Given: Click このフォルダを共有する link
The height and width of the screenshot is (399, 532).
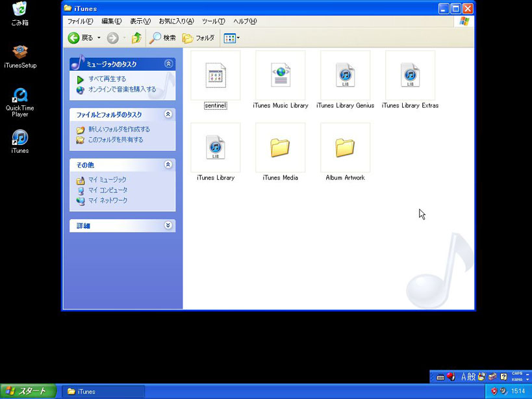Looking at the screenshot, I should (x=116, y=140).
